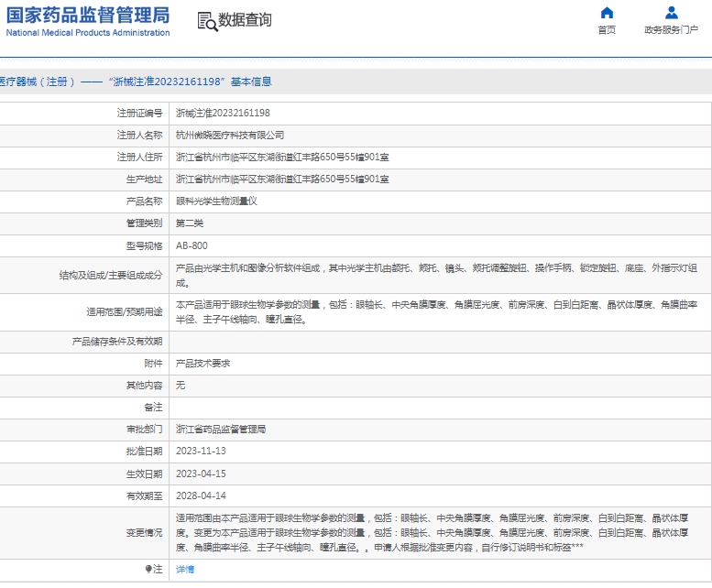Click the 审批部门 row label
This screenshot has height=588, width=712.
click(145, 430)
